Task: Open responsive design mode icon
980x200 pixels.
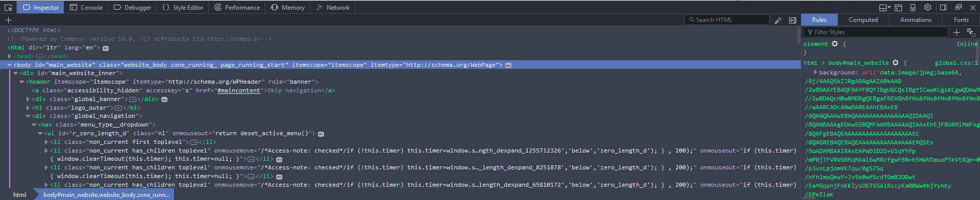Action: (x=913, y=7)
